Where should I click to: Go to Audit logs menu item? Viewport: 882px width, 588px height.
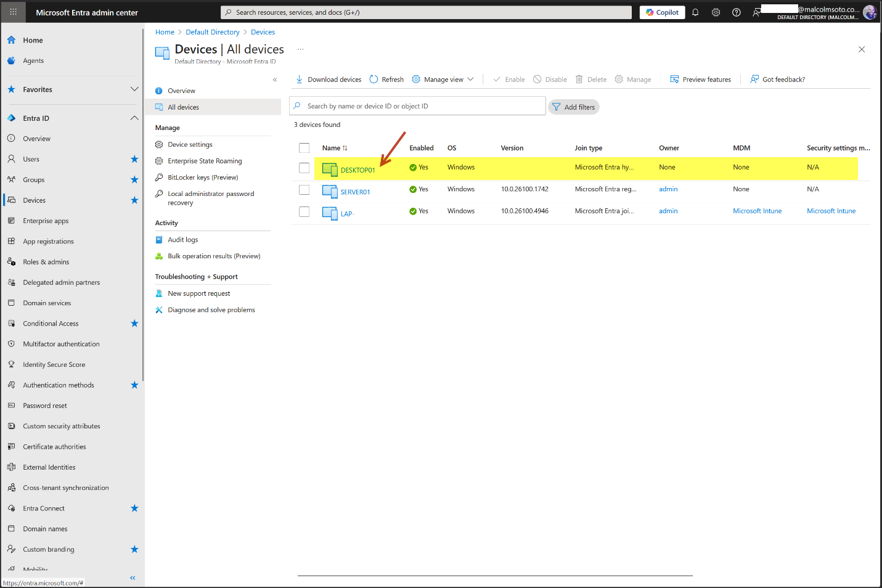pyautogui.click(x=182, y=240)
